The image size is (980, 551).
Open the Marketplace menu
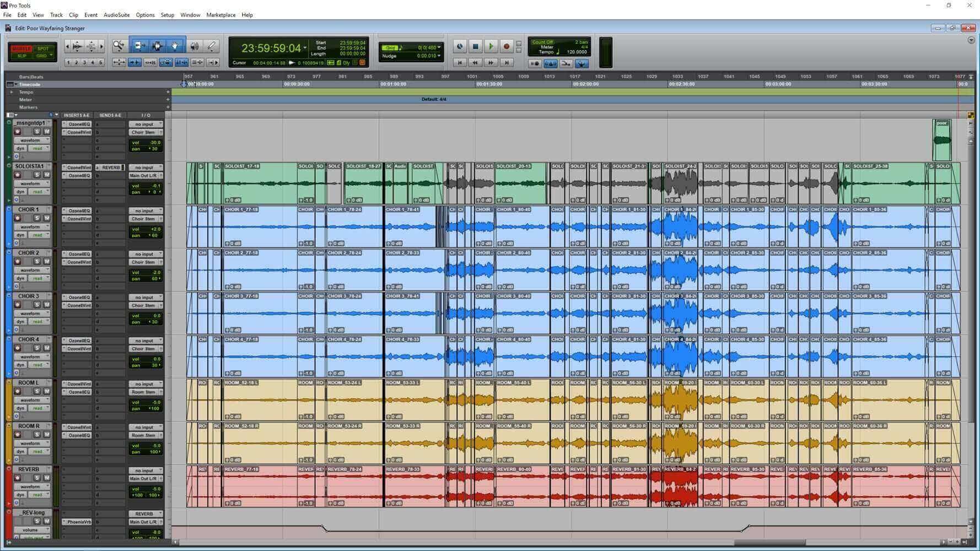(x=220, y=15)
